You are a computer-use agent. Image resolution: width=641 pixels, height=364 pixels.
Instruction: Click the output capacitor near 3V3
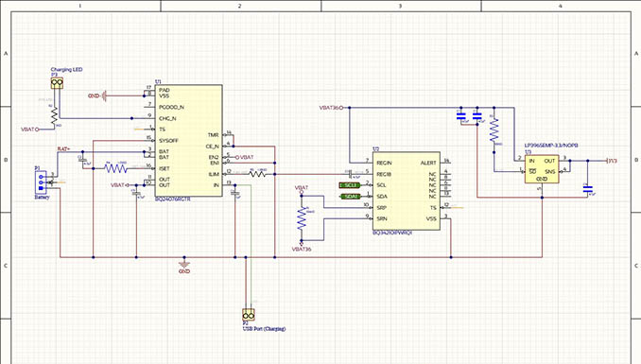[x=588, y=189]
